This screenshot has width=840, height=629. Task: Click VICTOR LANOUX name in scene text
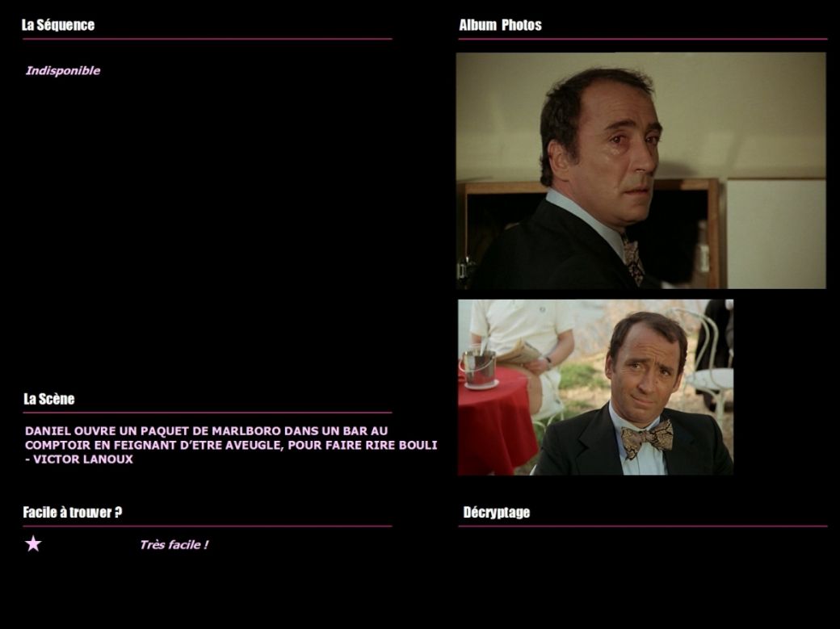point(83,459)
